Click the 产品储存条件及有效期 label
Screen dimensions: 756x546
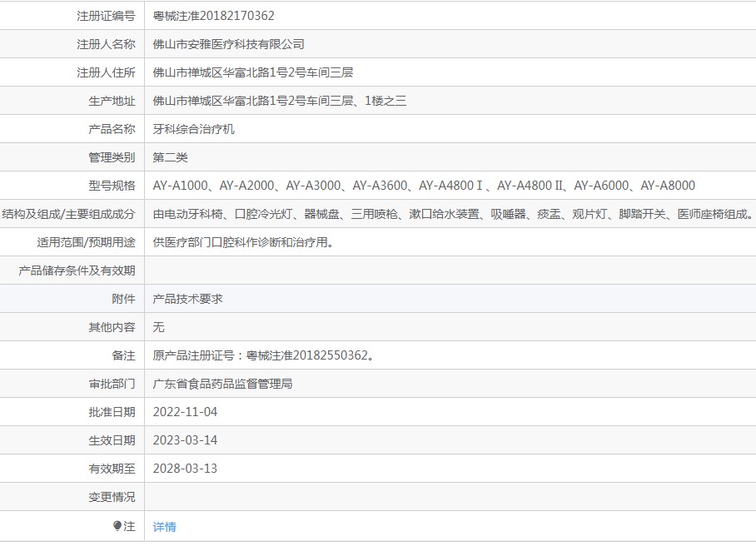[77, 271]
